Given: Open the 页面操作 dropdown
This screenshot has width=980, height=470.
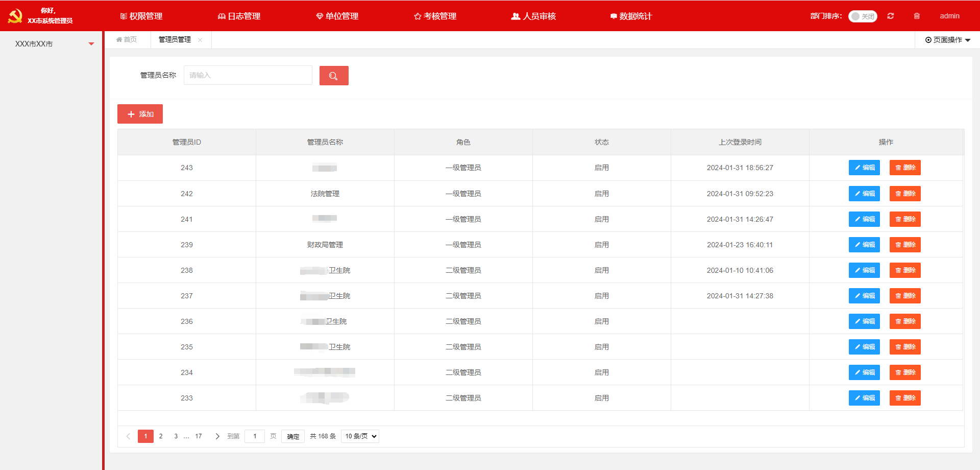Looking at the screenshot, I should [948, 40].
